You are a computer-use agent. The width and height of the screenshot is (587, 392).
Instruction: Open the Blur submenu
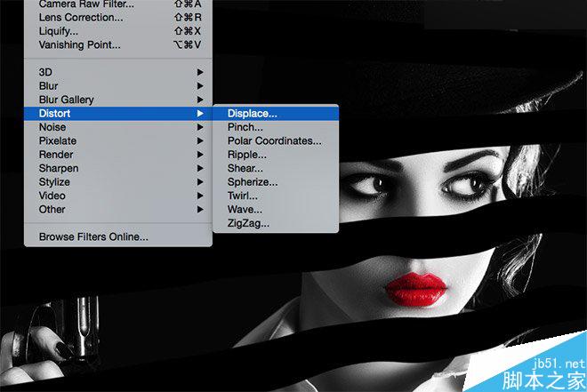[x=118, y=85]
